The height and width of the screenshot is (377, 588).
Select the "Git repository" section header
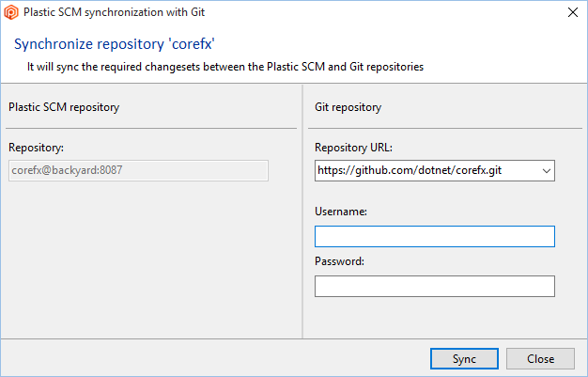pos(348,107)
